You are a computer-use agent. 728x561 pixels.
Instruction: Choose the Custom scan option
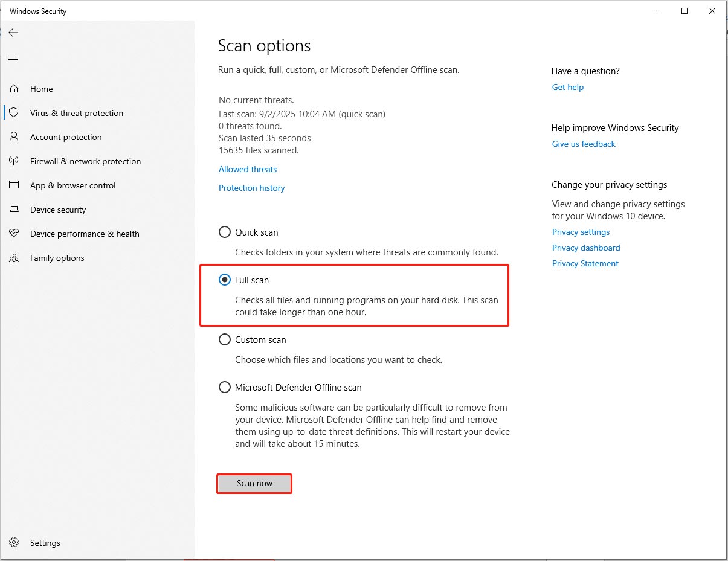224,339
